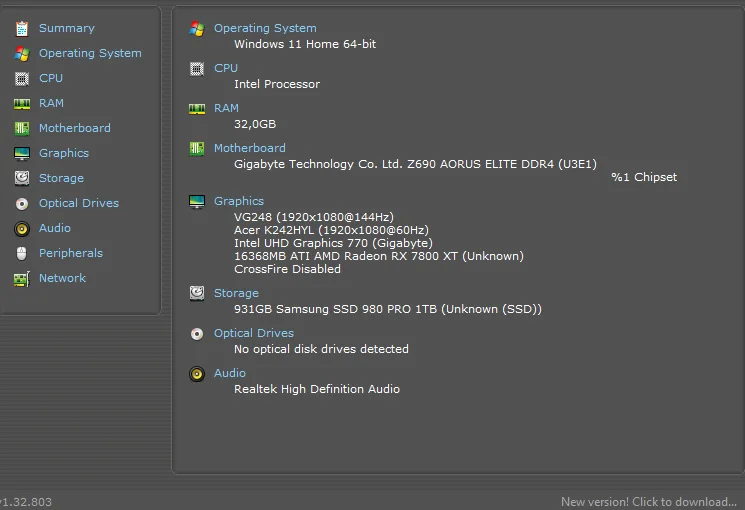Click the CrossFire Disabled text

click(287, 269)
